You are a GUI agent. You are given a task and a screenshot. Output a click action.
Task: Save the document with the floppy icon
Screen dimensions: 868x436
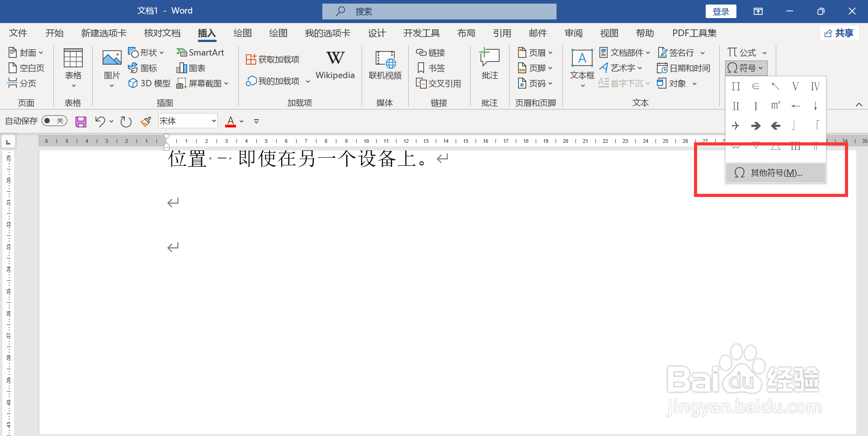81,122
